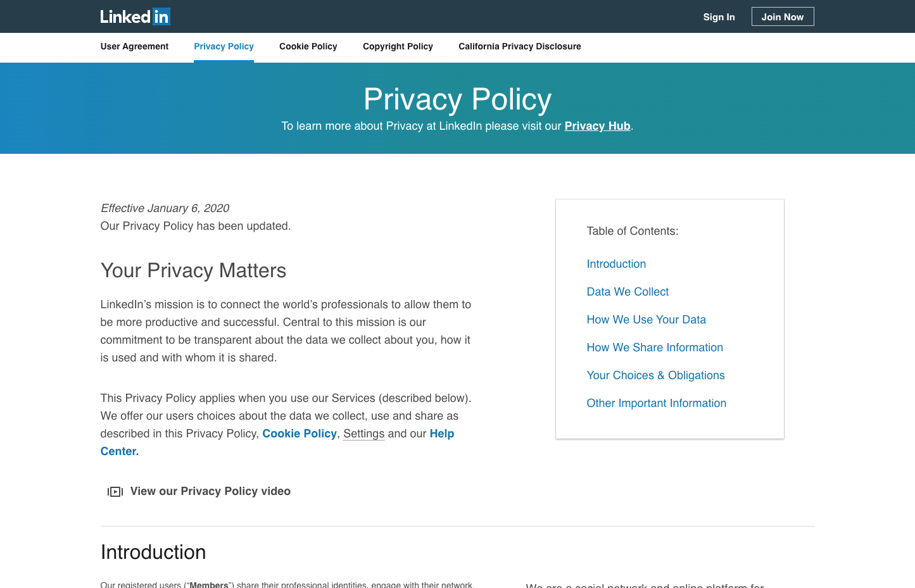Jump to Introduction in Table of Contents
915x588 pixels.
[616, 264]
